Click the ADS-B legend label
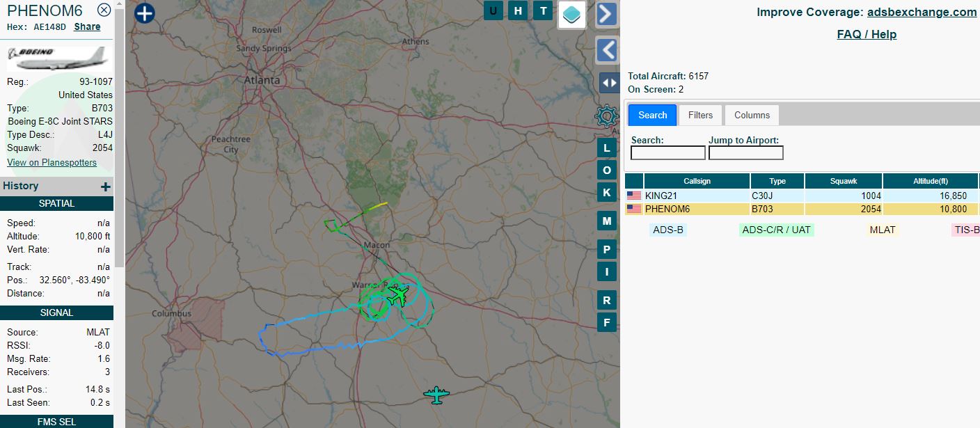 667,230
